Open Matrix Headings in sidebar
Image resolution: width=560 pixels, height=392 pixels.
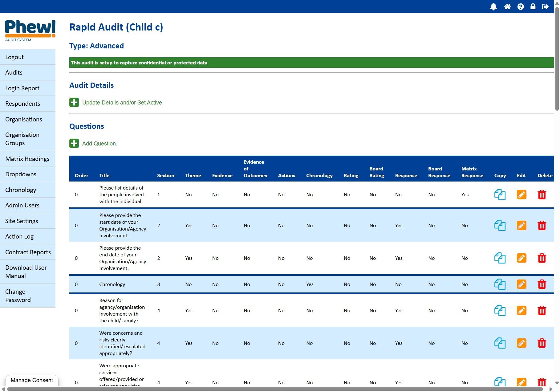tap(27, 159)
